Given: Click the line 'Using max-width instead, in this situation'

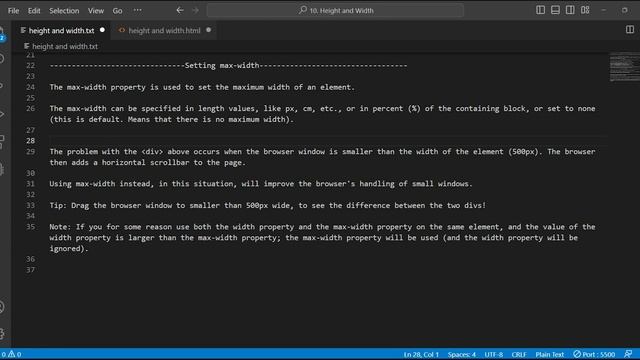Looking at the screenshot, I should click(x=261, y=184).
